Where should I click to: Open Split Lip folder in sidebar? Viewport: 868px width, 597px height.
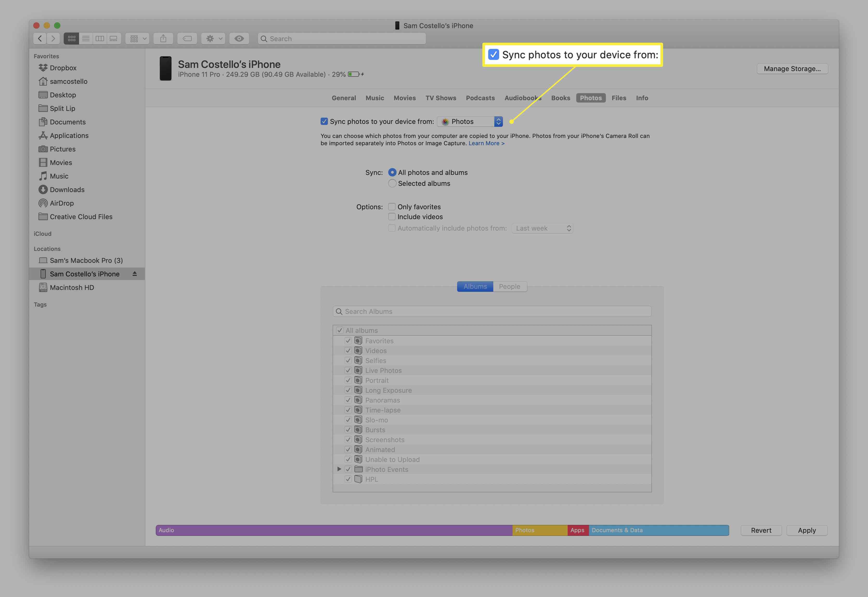point(87,109)
